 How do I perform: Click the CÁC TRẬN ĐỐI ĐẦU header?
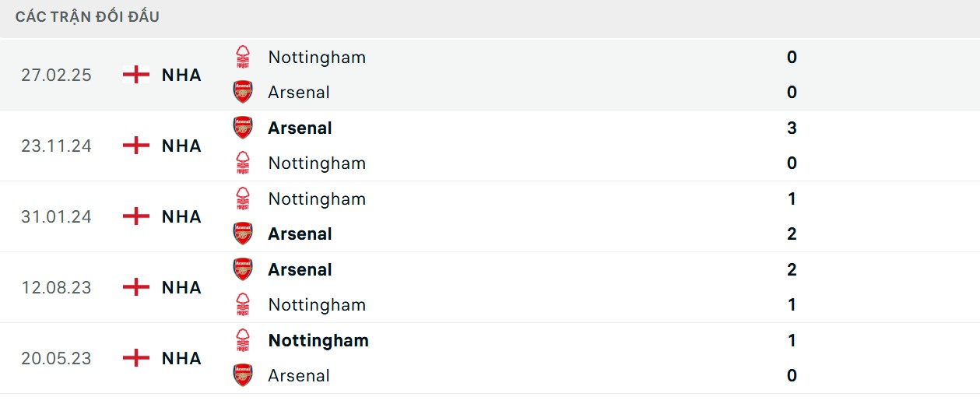click(87, 16)
